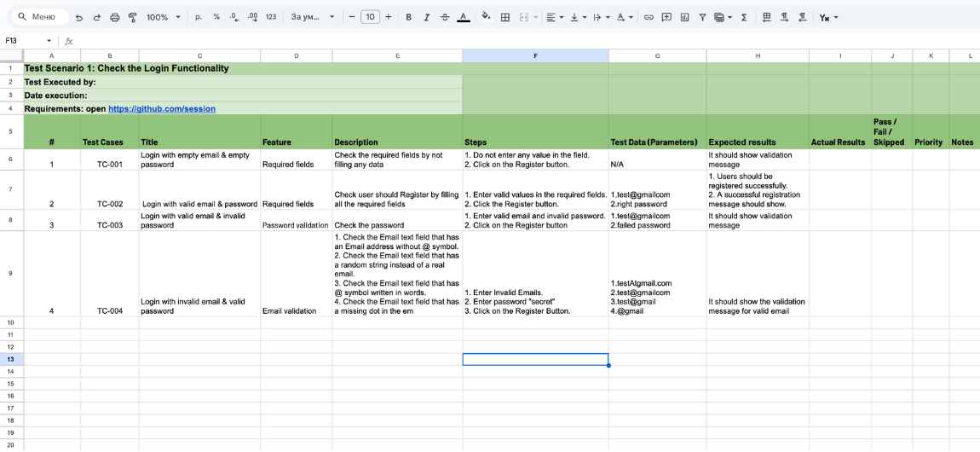Open input tools (Ук) dropdown
This screenshot has width=980, height=452.
pos(829,18)
